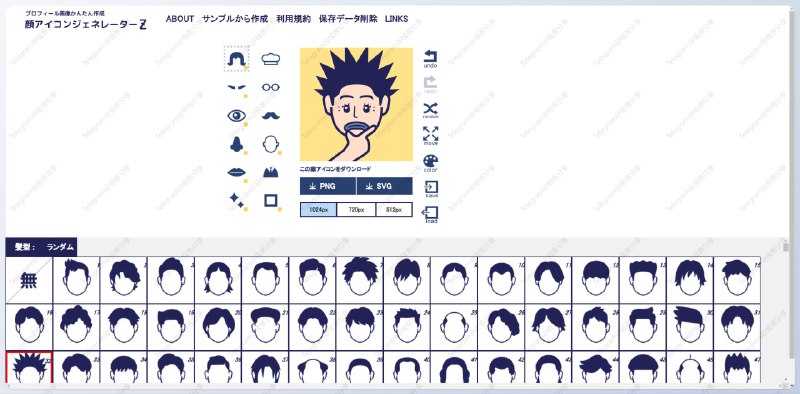Viewport: 800px width, 394px height.
Task: Select the eye parts category
Action: click(236, 116)
